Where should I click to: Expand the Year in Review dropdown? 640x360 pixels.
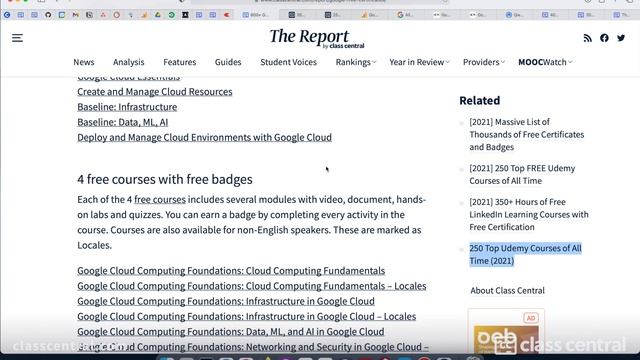[x=419, y=62]
